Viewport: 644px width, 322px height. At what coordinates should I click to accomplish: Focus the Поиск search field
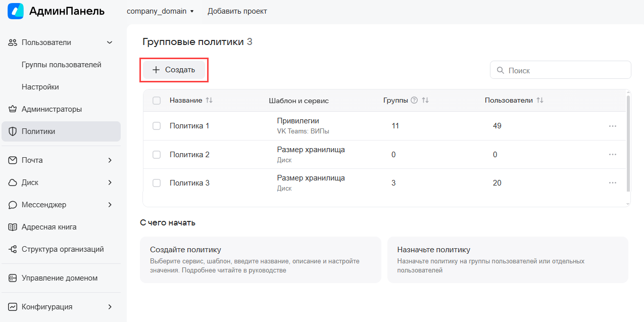point(561,70)
